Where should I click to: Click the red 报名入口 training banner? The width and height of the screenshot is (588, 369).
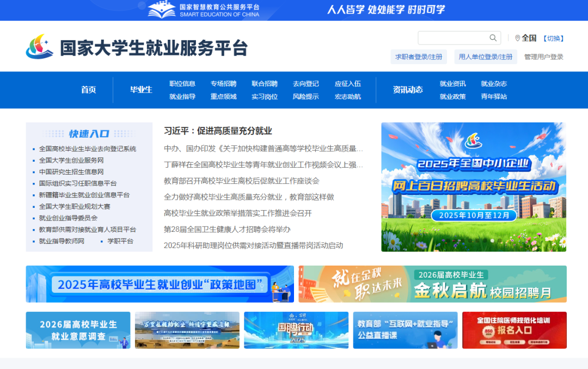[514, 330]
